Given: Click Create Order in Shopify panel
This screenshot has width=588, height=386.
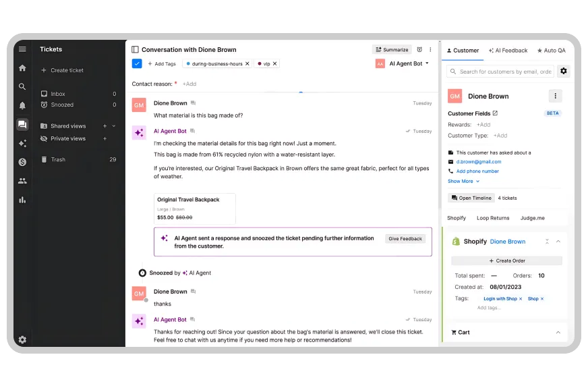Looking at the screenshot, I should (x=506, y=260).
